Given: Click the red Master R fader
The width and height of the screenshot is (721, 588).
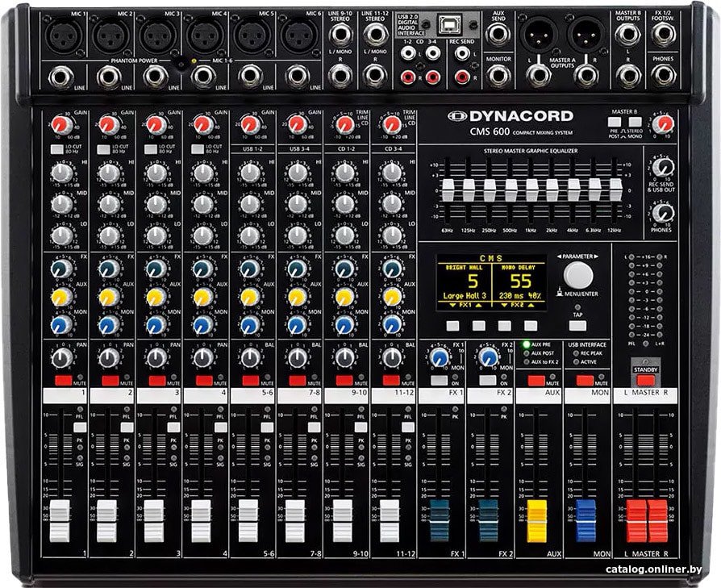Looking at the screenshot, I should (x=657, y=520).
